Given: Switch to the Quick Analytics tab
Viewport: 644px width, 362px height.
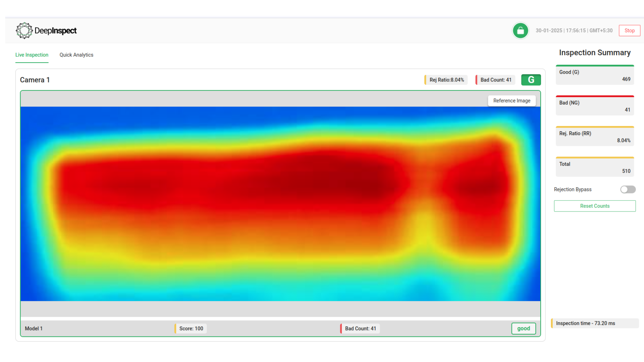Looking at the screenshot, I should (x=76, y=55).
